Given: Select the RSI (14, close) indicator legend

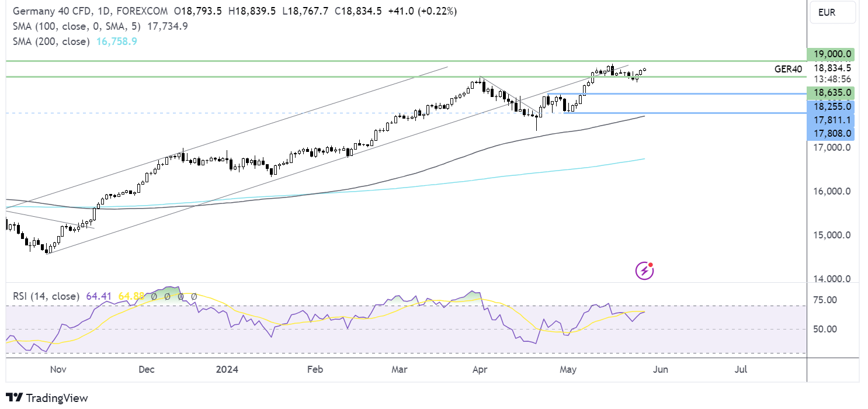Looking at the screenshot, I should click(46, 296).
